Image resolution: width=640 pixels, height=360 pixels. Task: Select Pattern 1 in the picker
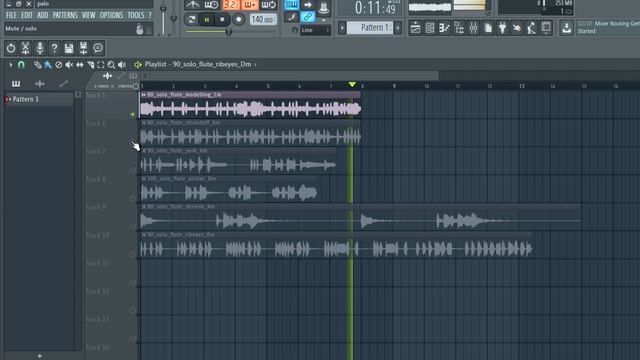click(38, 99)
